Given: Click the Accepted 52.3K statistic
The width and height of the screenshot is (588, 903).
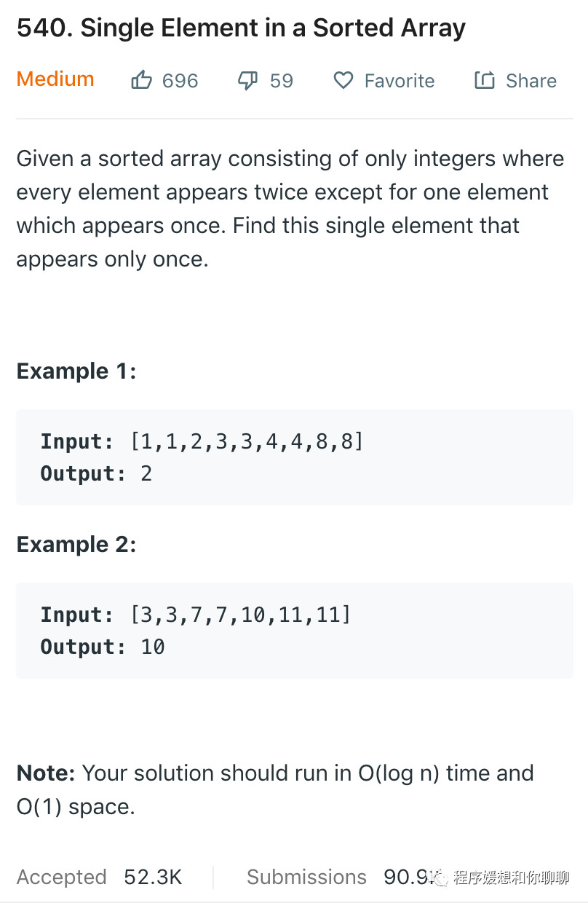Looking at the screenshot, I should point(99,877).
